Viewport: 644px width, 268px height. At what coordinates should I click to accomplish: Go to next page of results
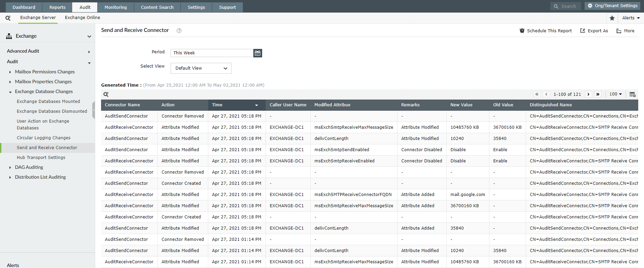point(588,94)
